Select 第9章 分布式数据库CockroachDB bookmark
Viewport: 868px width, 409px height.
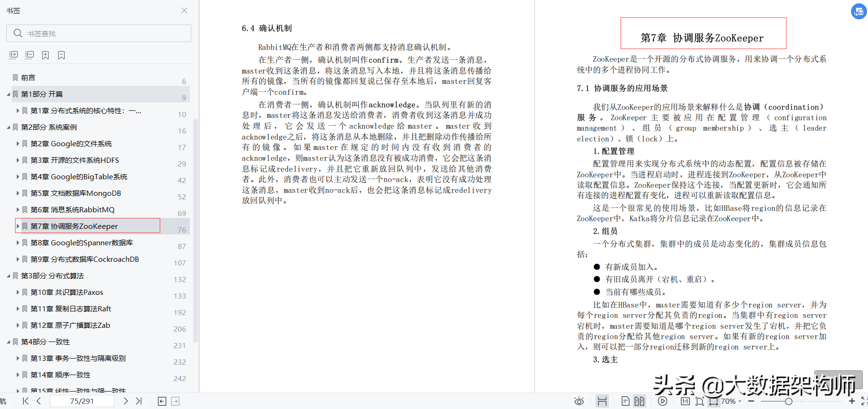[x=85, y=259]
